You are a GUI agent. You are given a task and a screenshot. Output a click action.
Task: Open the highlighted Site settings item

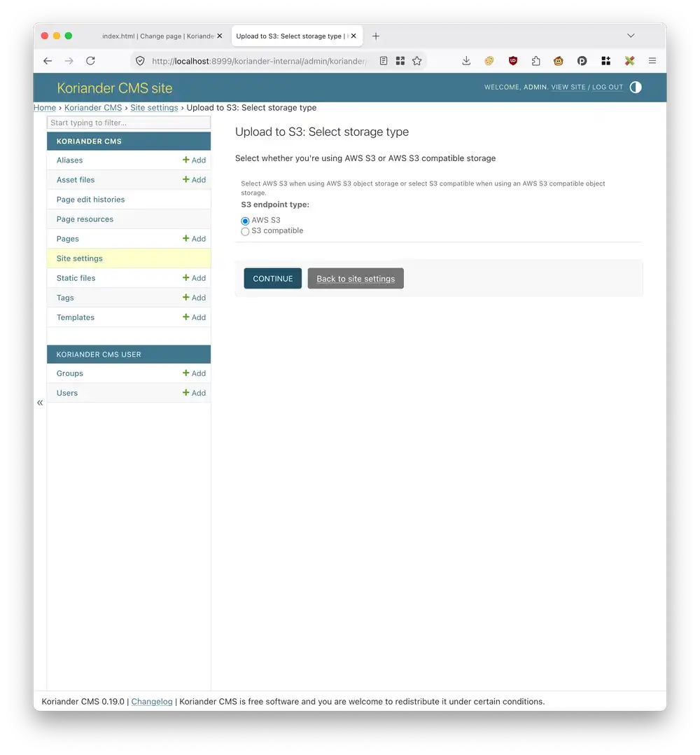[80, 258]
